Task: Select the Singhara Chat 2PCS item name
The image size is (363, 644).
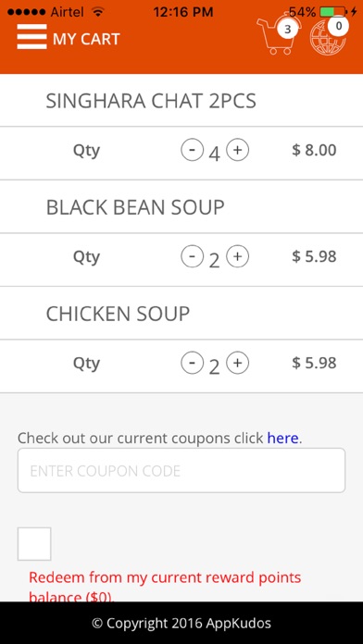Action: click(151, 101)
